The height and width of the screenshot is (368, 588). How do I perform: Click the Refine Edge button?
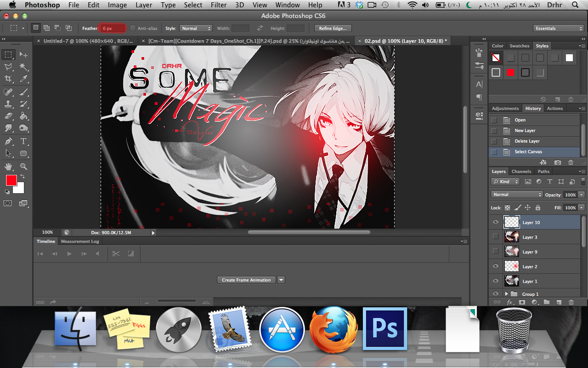(333, 29)
